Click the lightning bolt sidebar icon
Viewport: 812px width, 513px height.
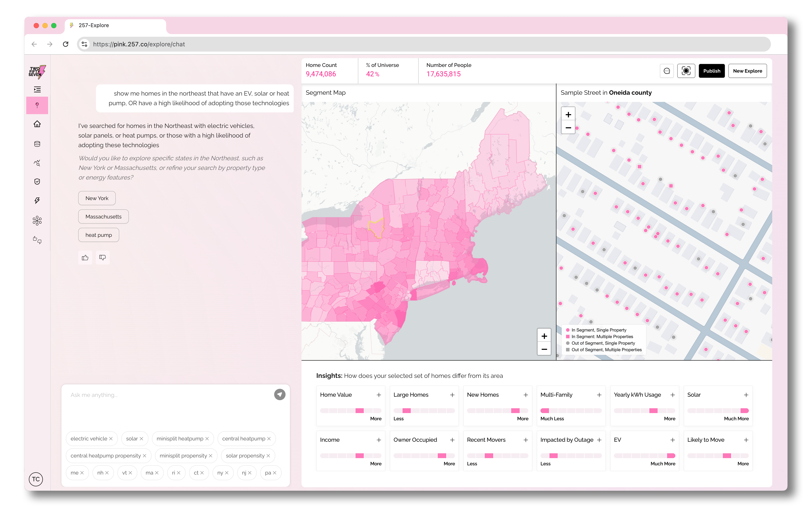tap(37, 201)
